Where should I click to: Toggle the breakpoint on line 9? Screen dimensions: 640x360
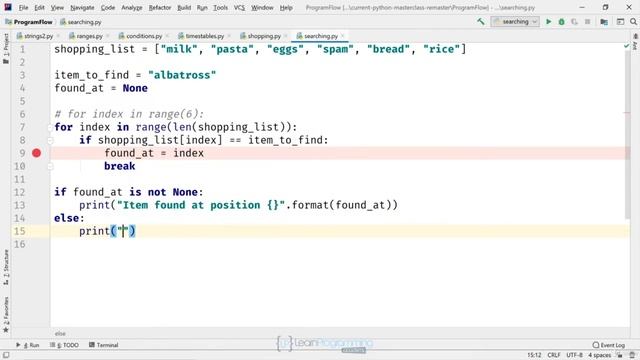click(x=36, y=153)
